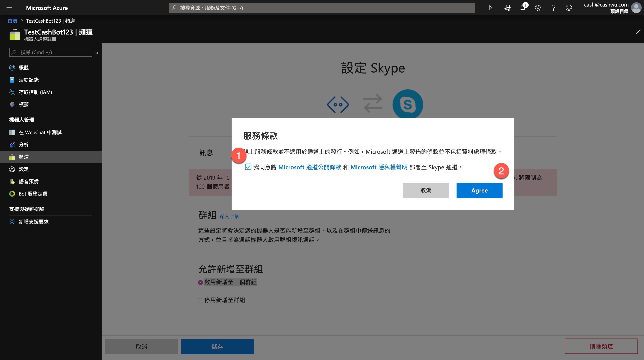Click the Agree button
644x360 pixels.
479,191
